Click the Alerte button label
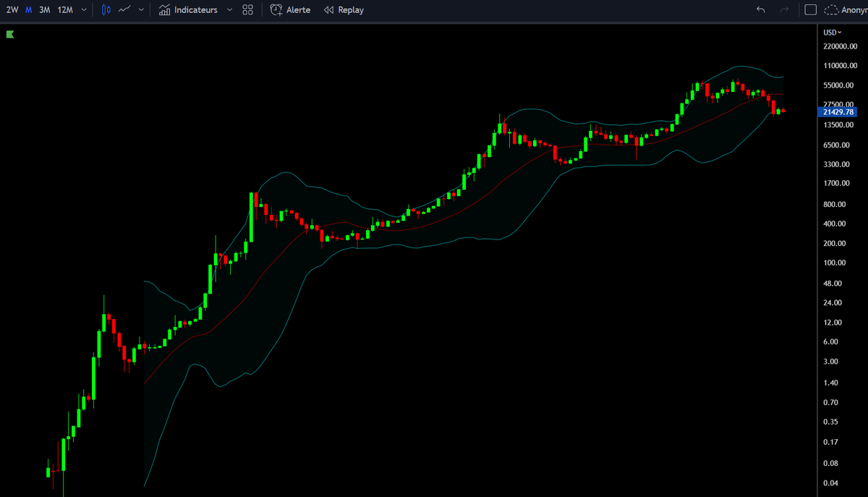The height and width of the screenshot is (497, 868). point(299,10)
